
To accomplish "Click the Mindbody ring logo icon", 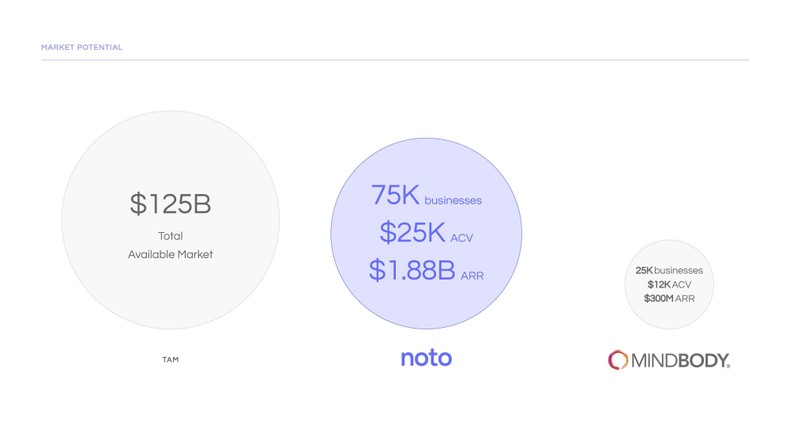I will 618,360.
